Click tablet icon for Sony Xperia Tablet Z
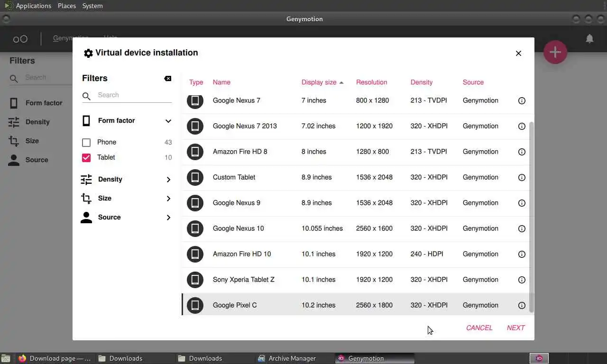 click(195, 280)
